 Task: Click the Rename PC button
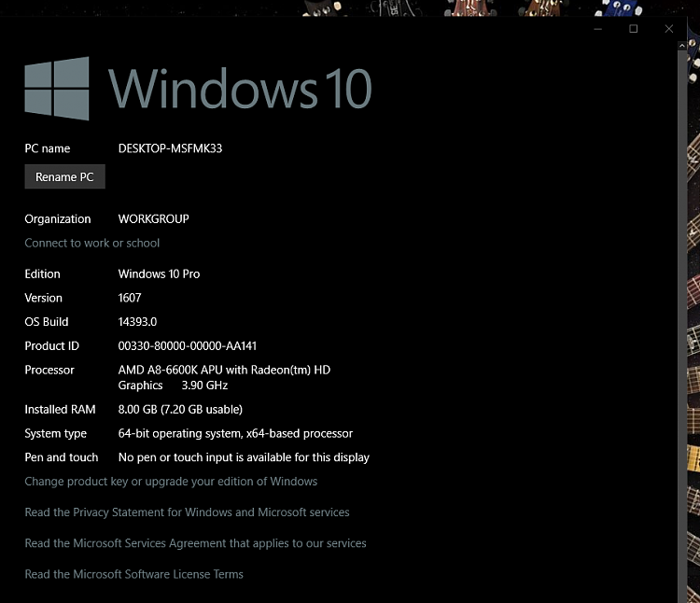point(64,176)
